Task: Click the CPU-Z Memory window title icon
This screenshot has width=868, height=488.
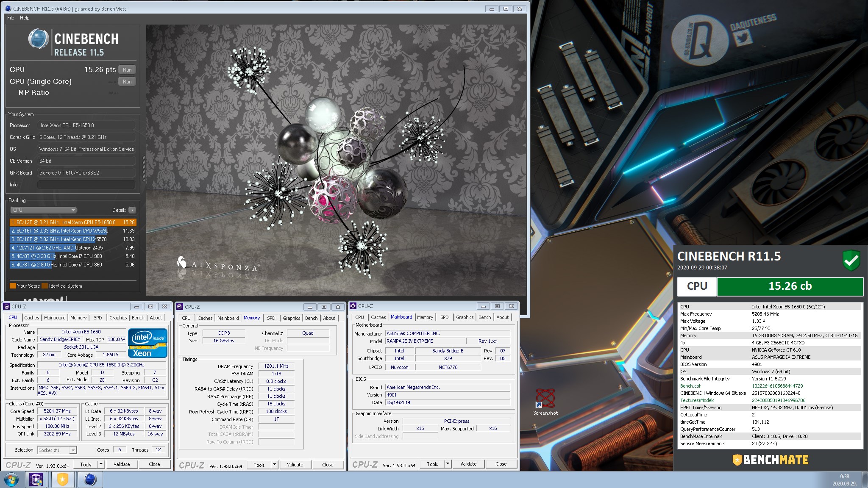Action: (x=180, y=307)
